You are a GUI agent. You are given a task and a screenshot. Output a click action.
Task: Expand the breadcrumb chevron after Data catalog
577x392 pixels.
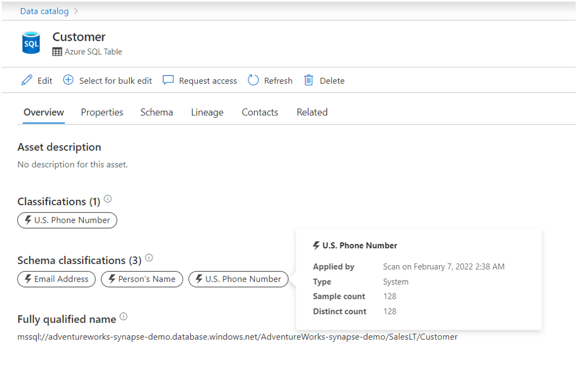point(76,11)
